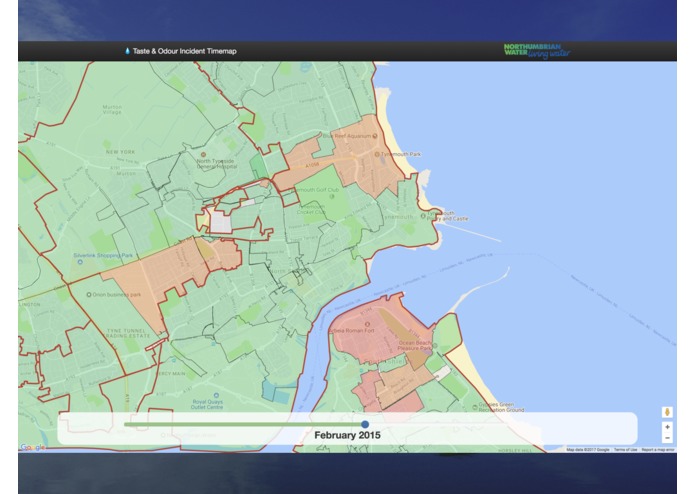
Task: Zoom in with the plus button
Action: point(667,427)
